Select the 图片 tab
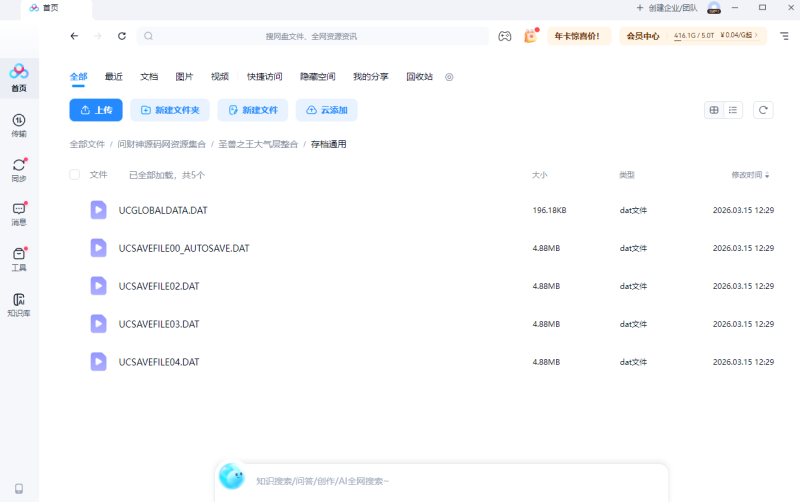Screen dimensions: 800x502 (x=184, y=77)
